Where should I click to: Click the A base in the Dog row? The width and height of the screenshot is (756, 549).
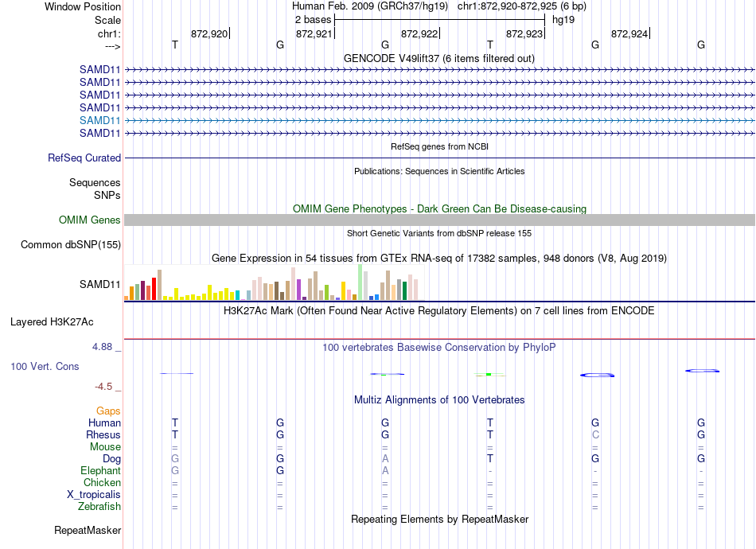point(385,459)
